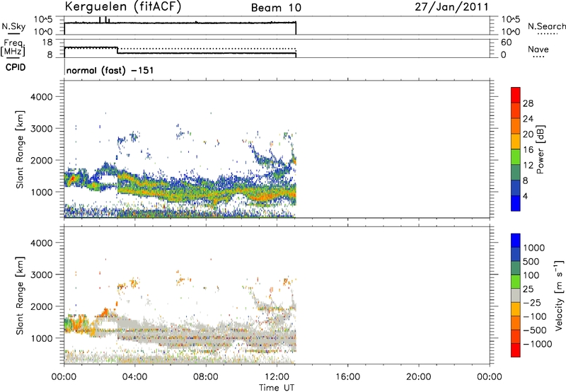
Task: Click the 'normal (fast) -151' text
Action: [x=110, y=70]
